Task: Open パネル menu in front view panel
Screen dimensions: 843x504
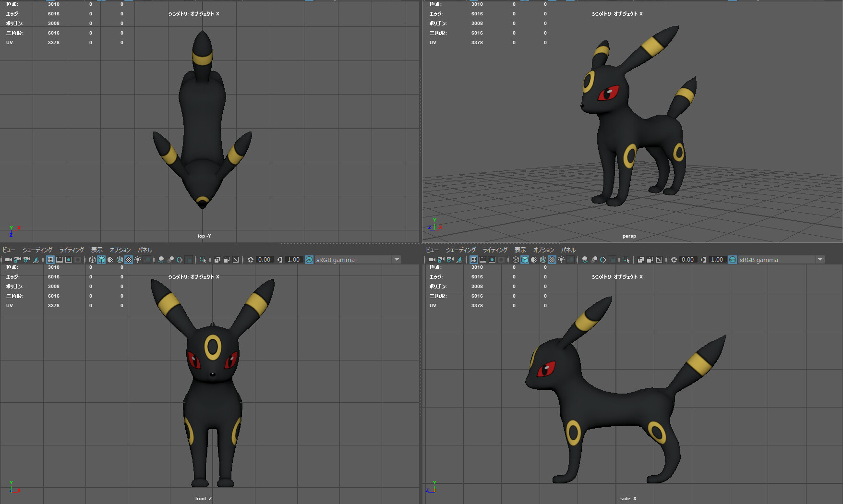Action: click(145, 250)
